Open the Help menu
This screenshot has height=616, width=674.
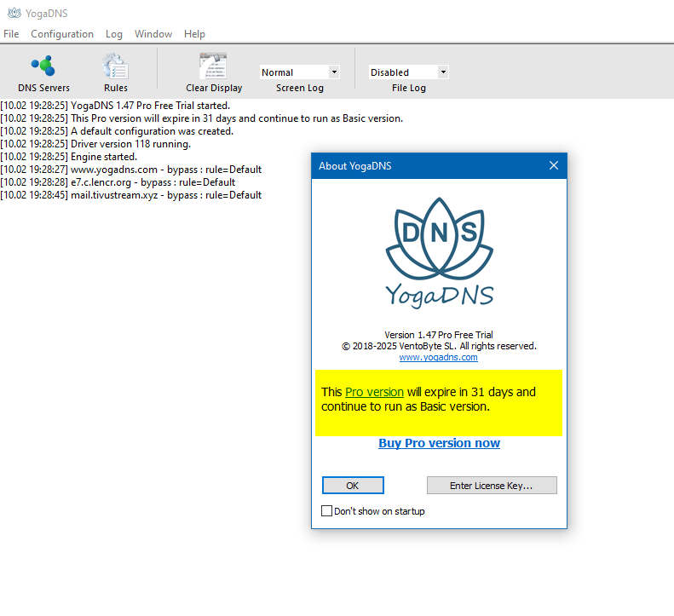[x=194, y=34]
